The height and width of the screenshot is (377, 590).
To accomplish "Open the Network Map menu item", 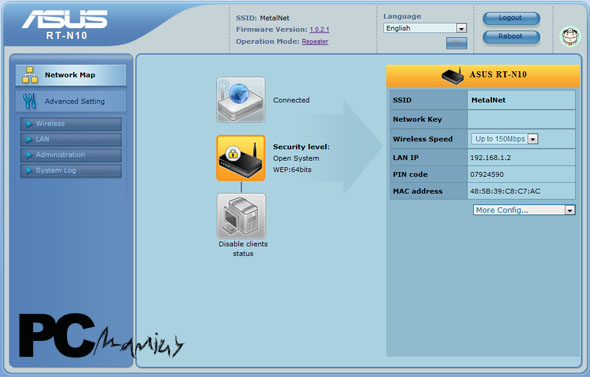I will pos(71,75).
